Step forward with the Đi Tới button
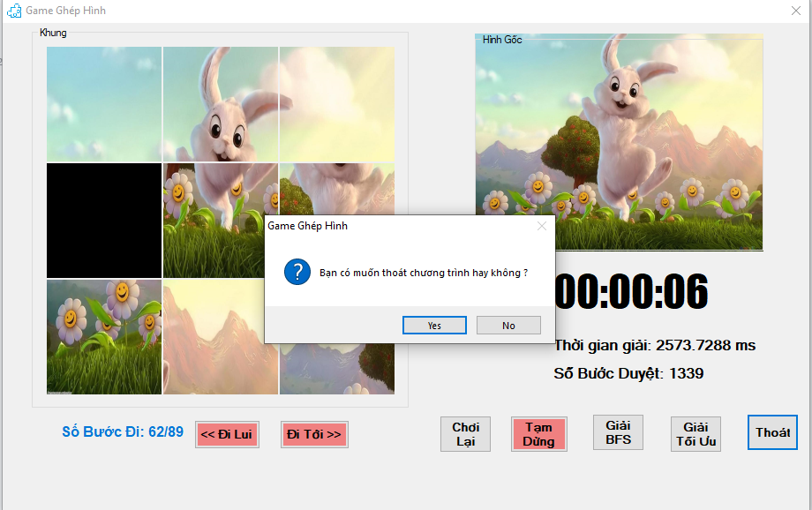The width and height of the screenshot is (812, 510). 314,434
